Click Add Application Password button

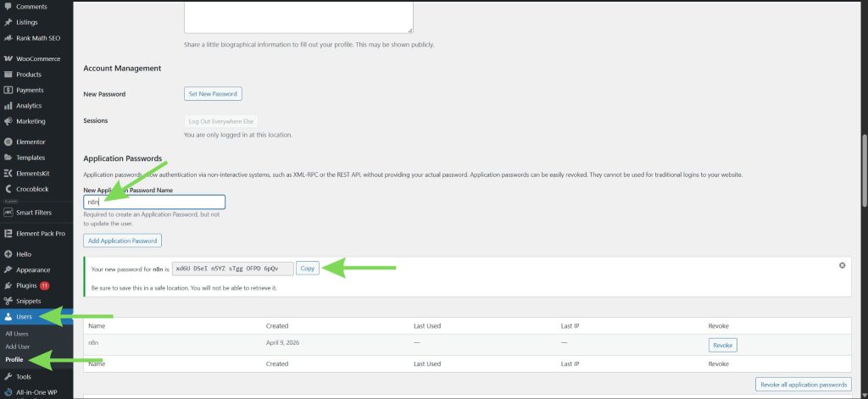[x=122, y=241]
